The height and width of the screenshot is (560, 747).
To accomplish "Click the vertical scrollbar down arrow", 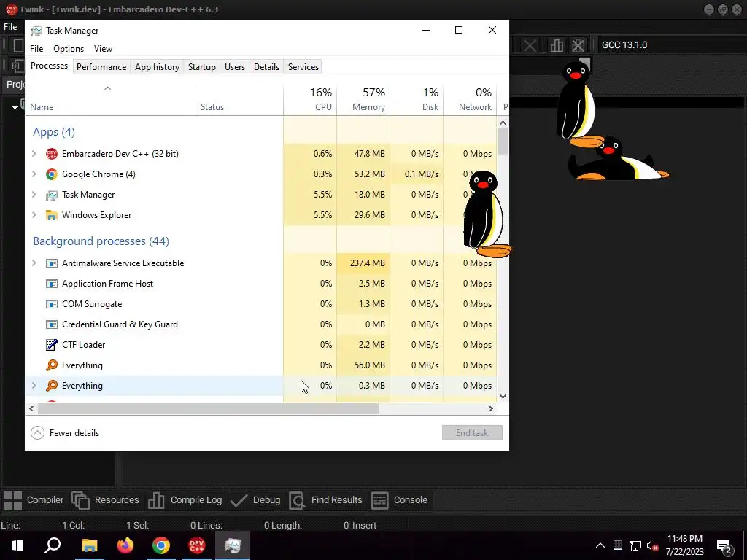I will (x=503, y=396).
